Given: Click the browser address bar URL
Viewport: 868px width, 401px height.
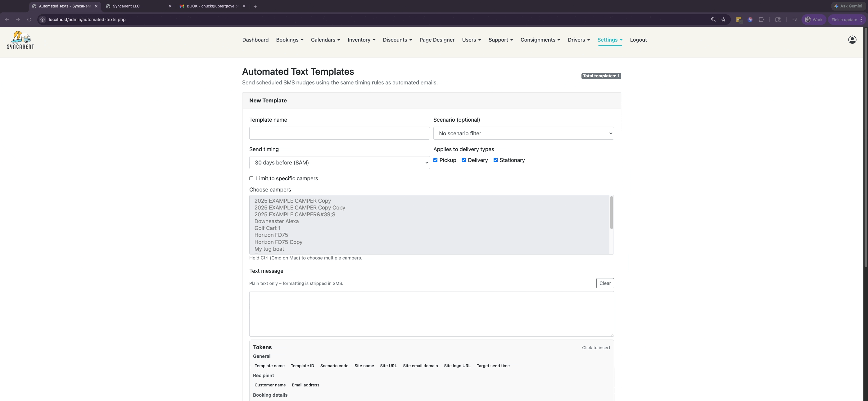Looking at the screenshot, I should (87, 20).
